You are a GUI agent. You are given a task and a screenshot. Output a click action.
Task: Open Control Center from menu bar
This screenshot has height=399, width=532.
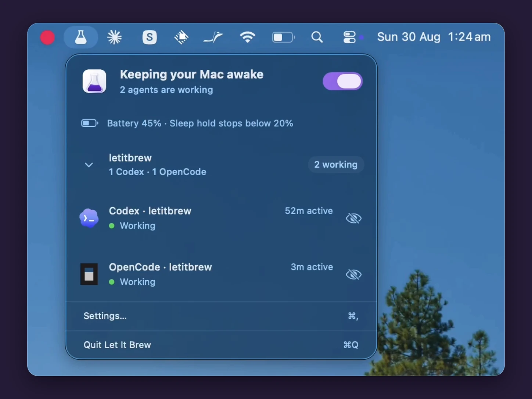pyautogui.click(x=349, y=37)
